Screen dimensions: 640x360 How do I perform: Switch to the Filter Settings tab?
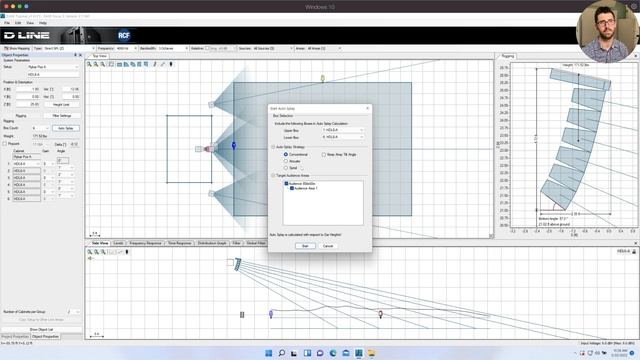tap(62, 116)
